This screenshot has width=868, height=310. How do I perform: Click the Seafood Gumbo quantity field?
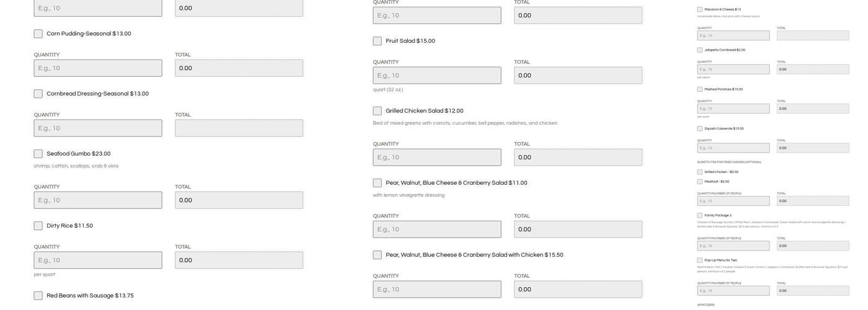click(x=98, y=200)
